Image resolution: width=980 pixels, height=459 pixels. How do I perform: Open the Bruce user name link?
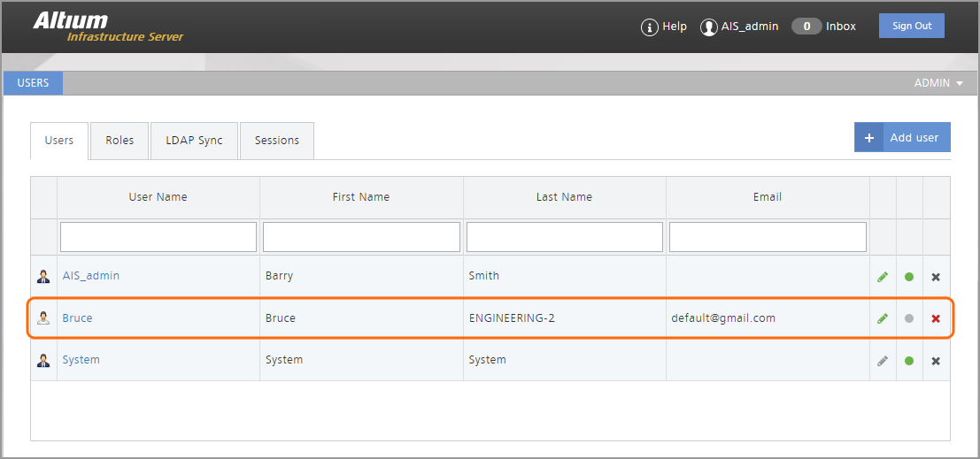pyautogui.click(x=77, y=318)
